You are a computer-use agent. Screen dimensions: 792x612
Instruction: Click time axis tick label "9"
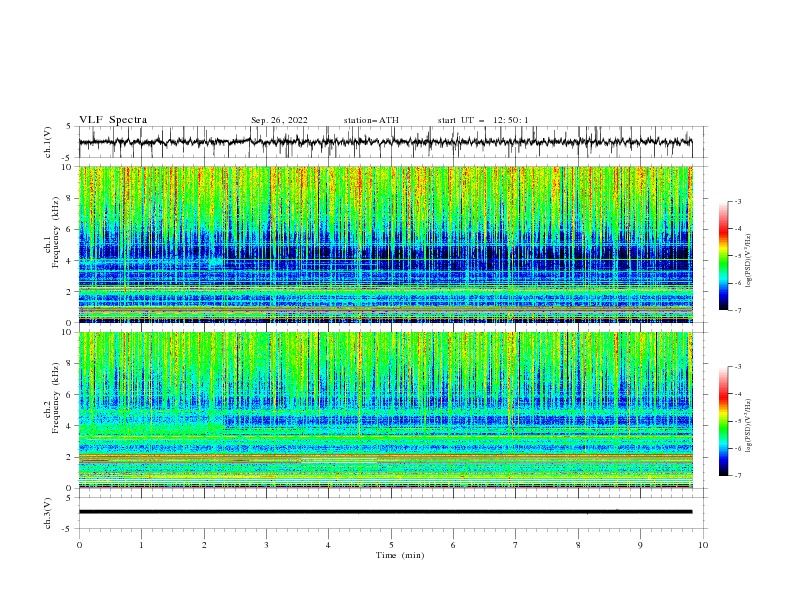pos(640,545)
